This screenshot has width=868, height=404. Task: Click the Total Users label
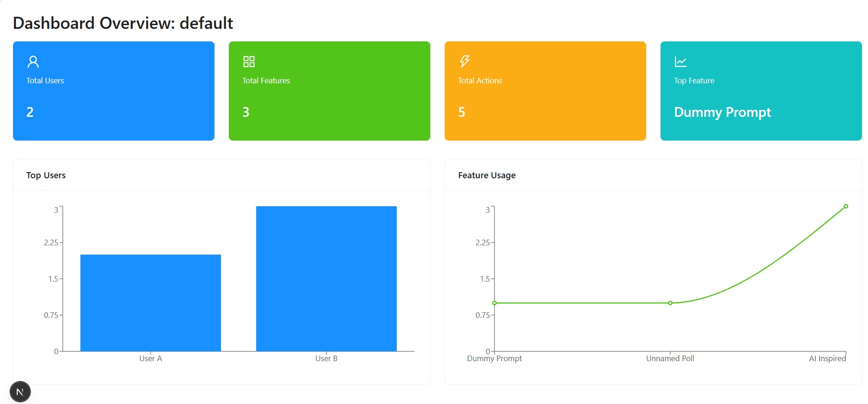(45, 81)
